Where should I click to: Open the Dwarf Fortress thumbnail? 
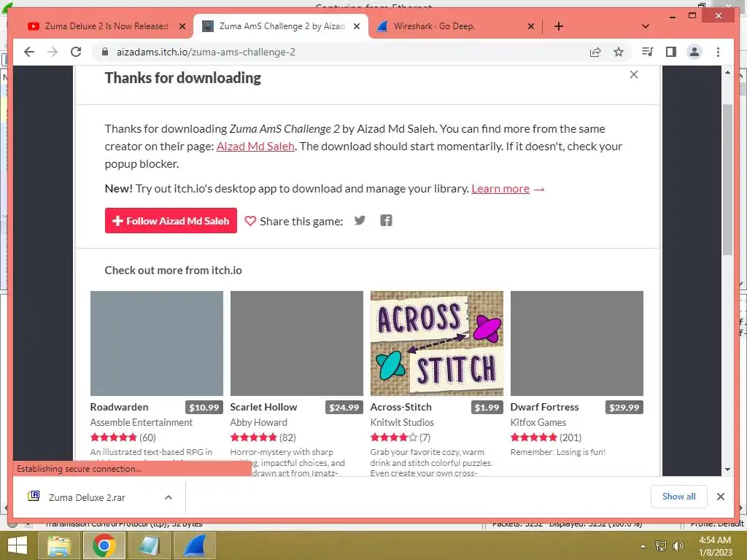[x=577, y=343]
